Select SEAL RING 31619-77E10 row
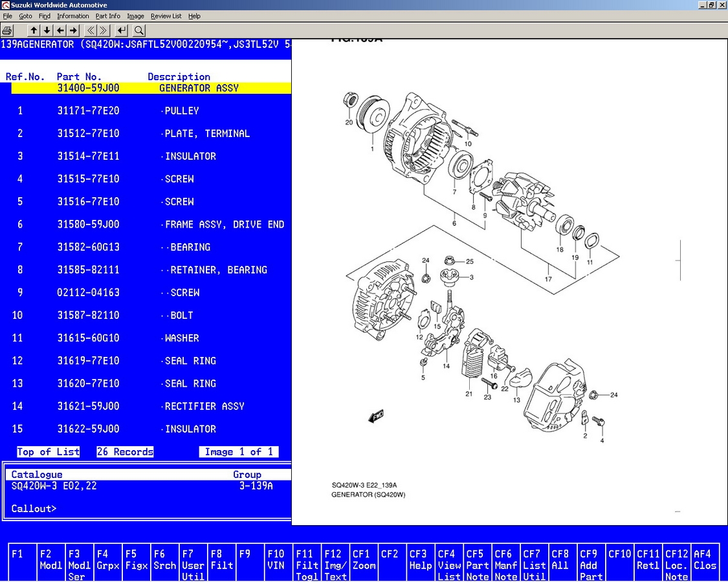Screen dimensions: 728x582 click(151, 361)
